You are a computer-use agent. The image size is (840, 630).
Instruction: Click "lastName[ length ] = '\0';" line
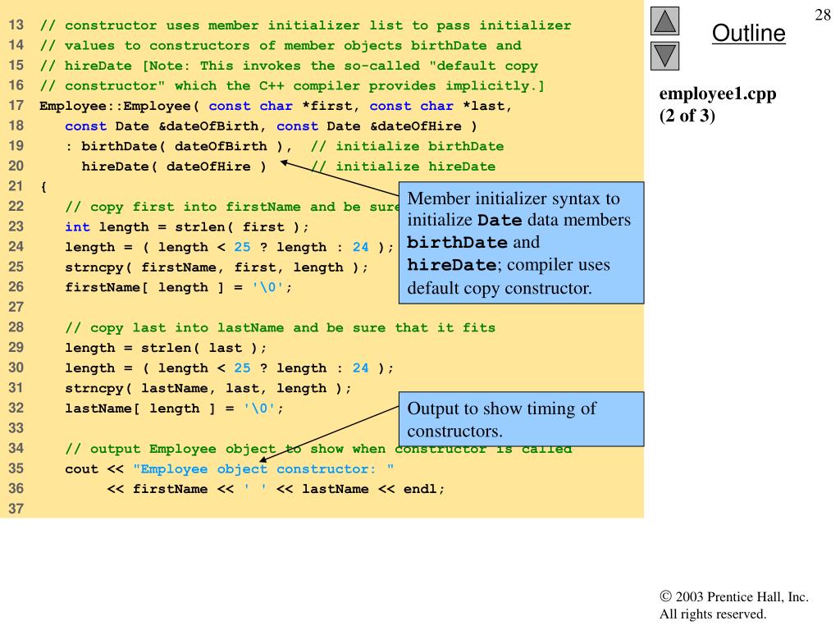(174, 409)
